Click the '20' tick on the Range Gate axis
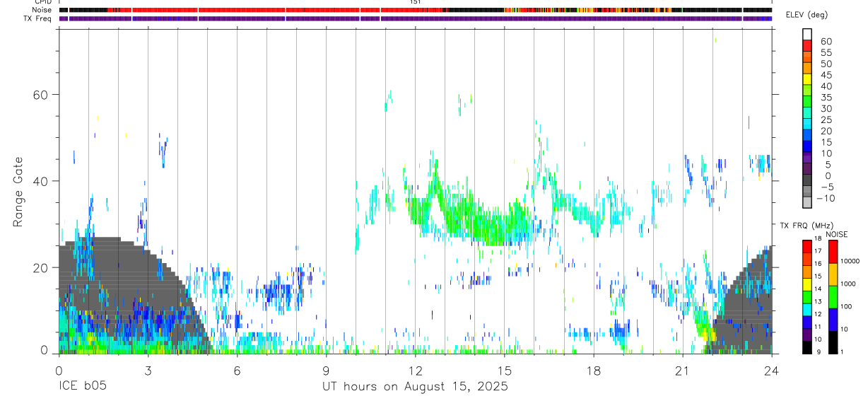Viewport: 868px width, 401px height. pyautogui.click(x=42, y=268)
